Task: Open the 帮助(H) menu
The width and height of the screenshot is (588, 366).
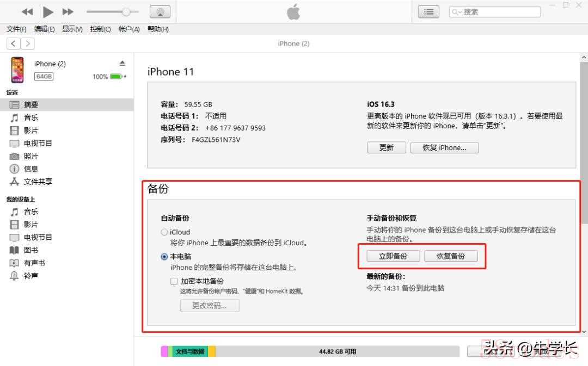Action: tap(158, 29)
